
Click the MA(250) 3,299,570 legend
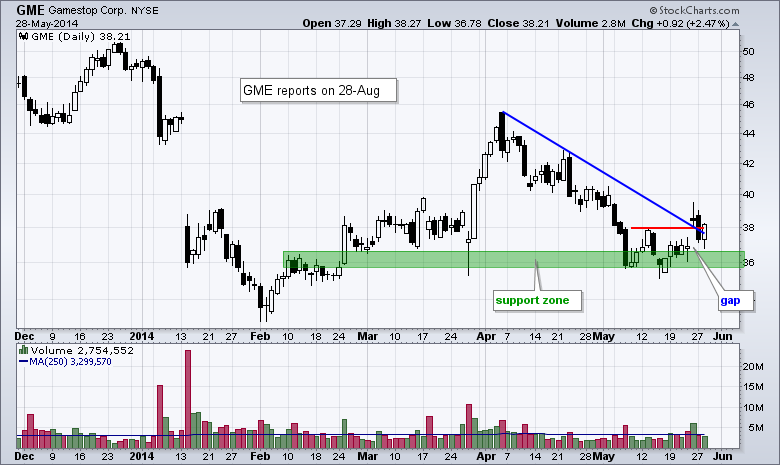(x=65, y=362)
